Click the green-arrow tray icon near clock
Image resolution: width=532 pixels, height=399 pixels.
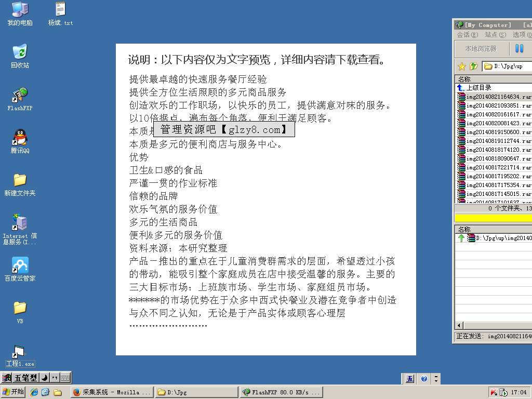pos(503,393)
